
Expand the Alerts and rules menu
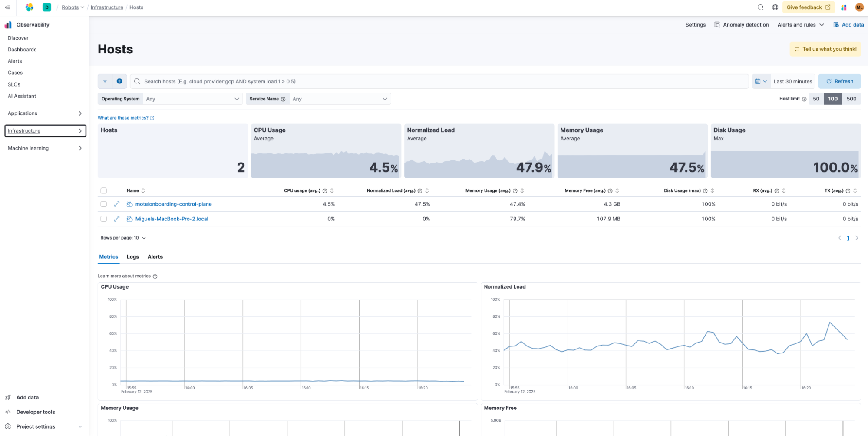point(800,25)
